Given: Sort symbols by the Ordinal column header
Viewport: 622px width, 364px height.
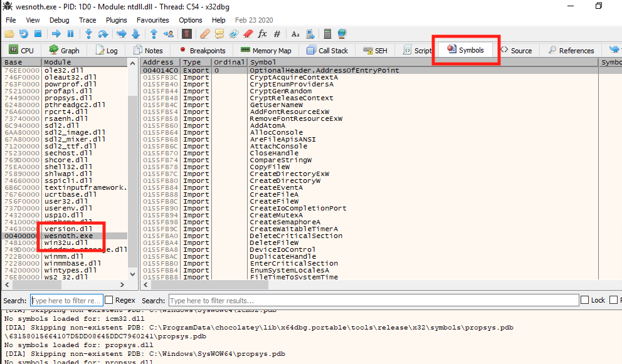Looking at the screenshot, I should pyautogui.click(x=229, y=62).
